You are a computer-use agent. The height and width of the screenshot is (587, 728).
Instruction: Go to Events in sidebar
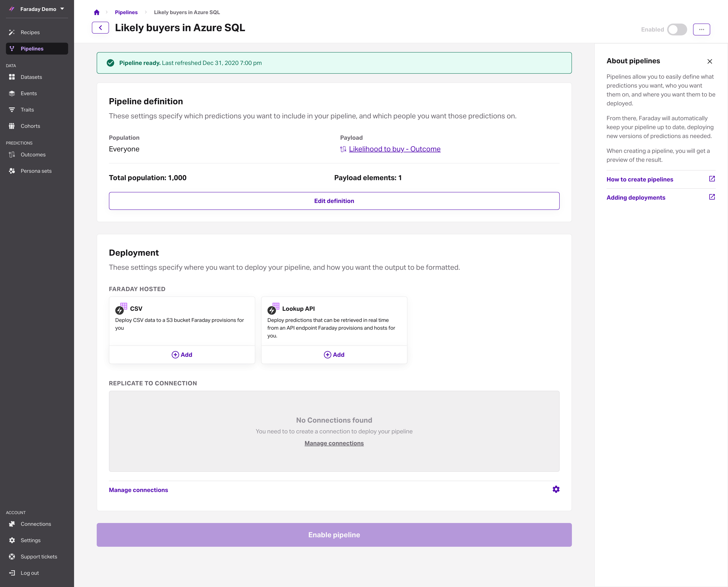[37, 93]
